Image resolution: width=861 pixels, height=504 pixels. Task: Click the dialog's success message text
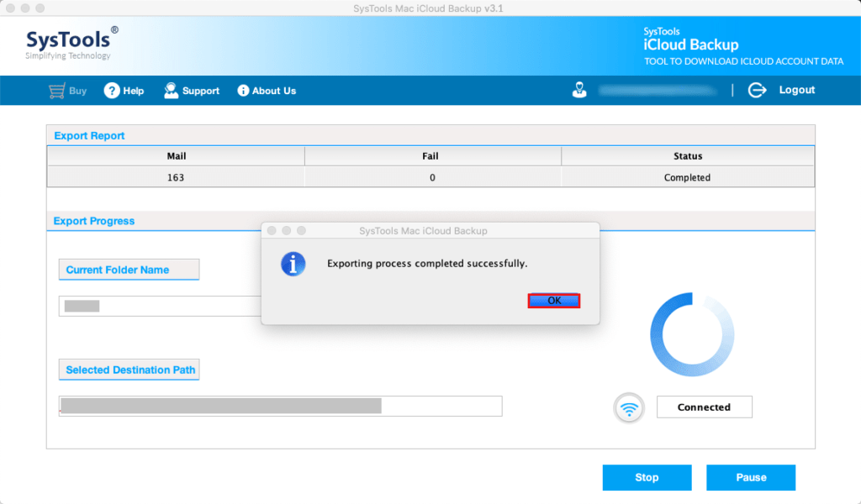point(427,263)
